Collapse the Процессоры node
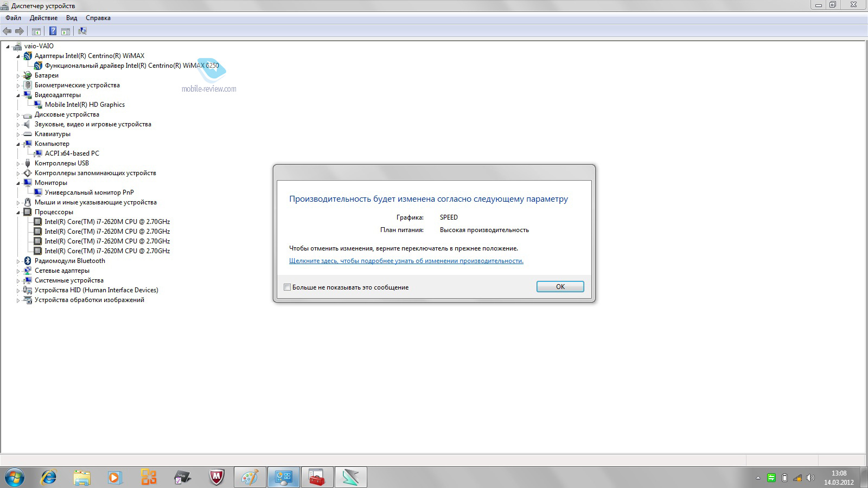The height and width of the screenshot is (488, 868). tap(18, 213)
